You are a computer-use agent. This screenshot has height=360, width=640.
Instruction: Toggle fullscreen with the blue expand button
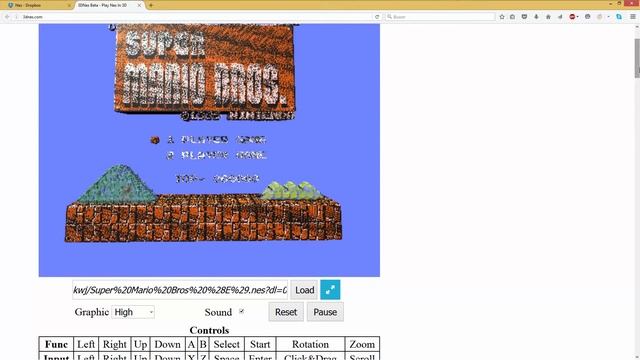[330, 290]
